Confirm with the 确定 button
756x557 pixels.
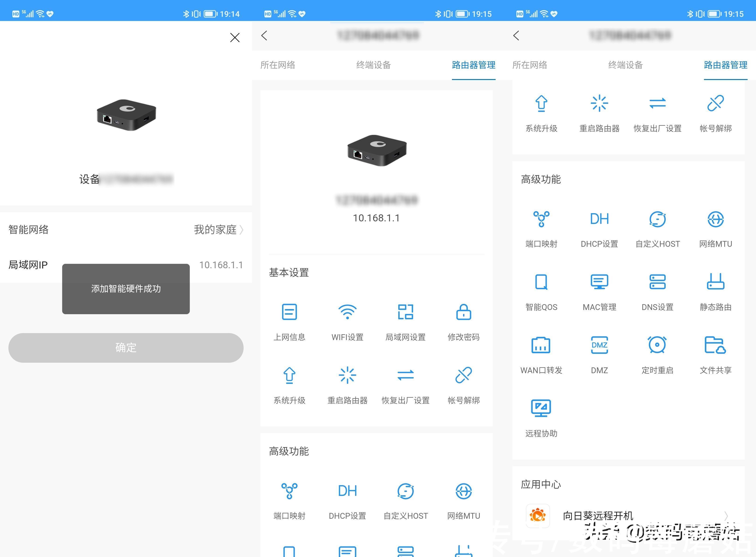pyautogui.click(x=126, y=348)
